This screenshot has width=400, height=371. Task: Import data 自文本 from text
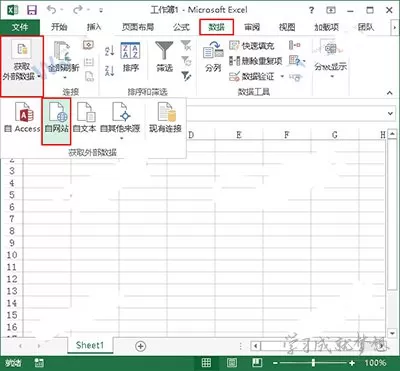[84, 117]
